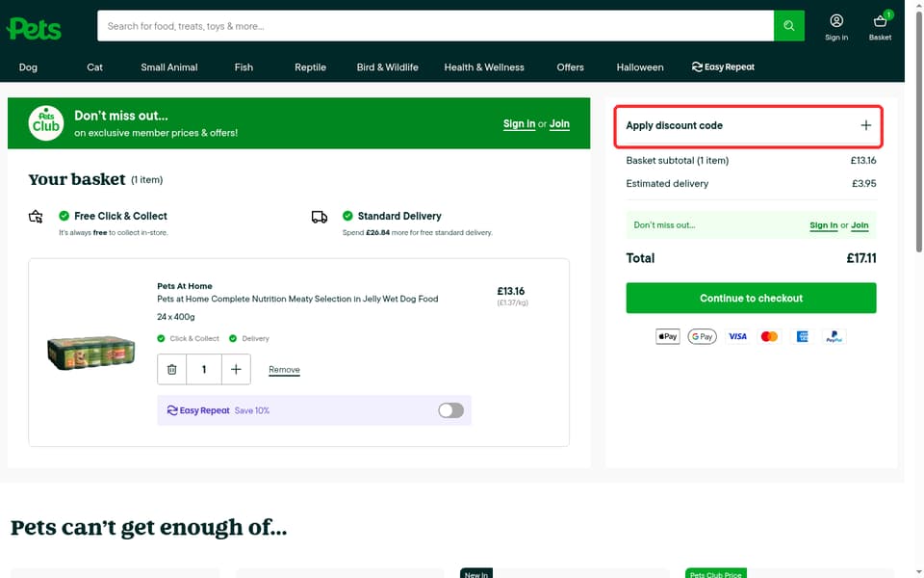
Task: Click the PayPal payment icon
Action: [834, 336]
